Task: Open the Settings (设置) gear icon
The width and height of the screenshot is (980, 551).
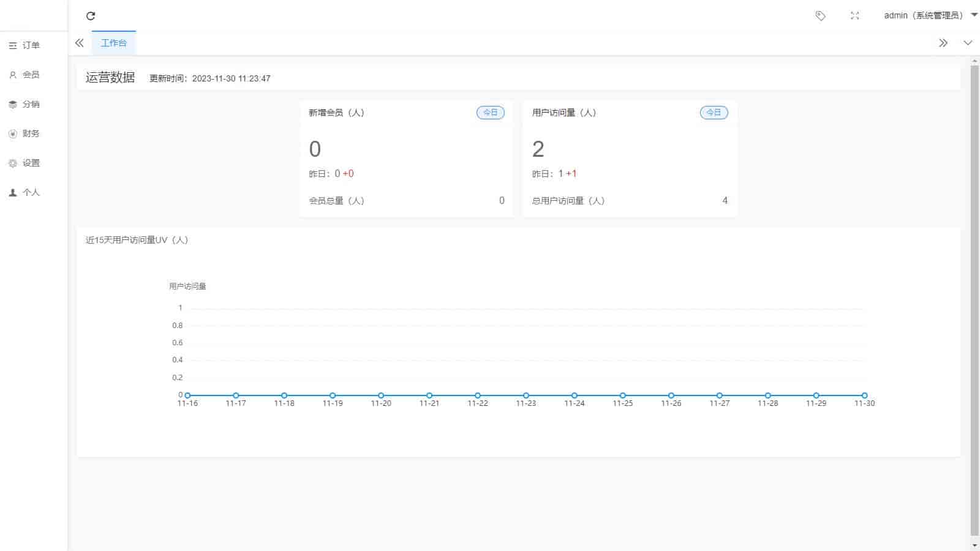Action: click(13, 163)
